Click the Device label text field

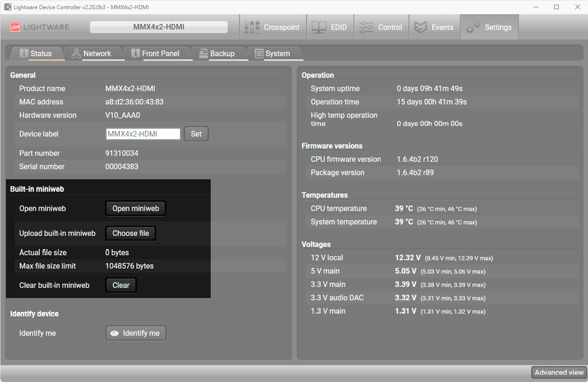click(x=143, y=134)
